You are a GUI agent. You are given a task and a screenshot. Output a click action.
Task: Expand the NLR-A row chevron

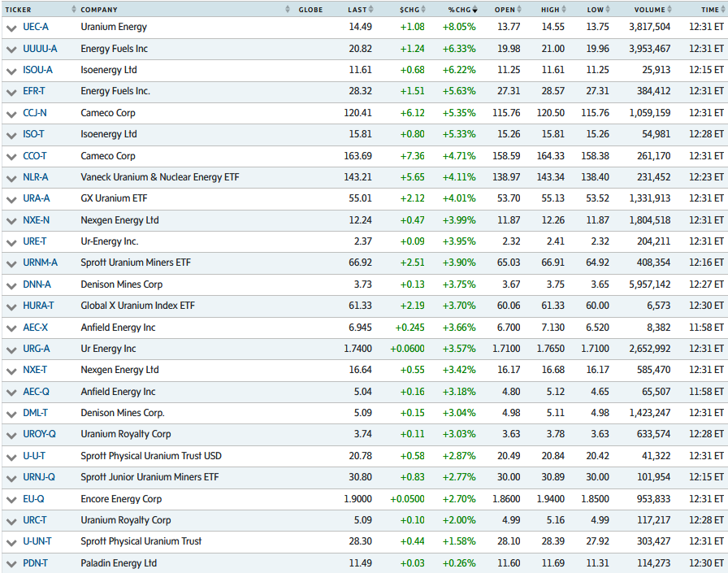(11, 178)
